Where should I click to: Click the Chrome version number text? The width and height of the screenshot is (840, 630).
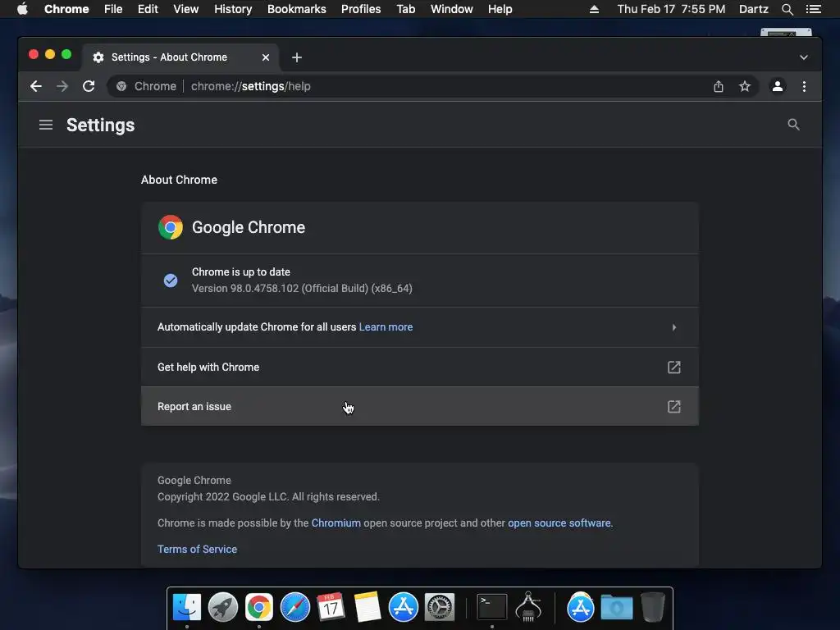click(x=302, y=288)
